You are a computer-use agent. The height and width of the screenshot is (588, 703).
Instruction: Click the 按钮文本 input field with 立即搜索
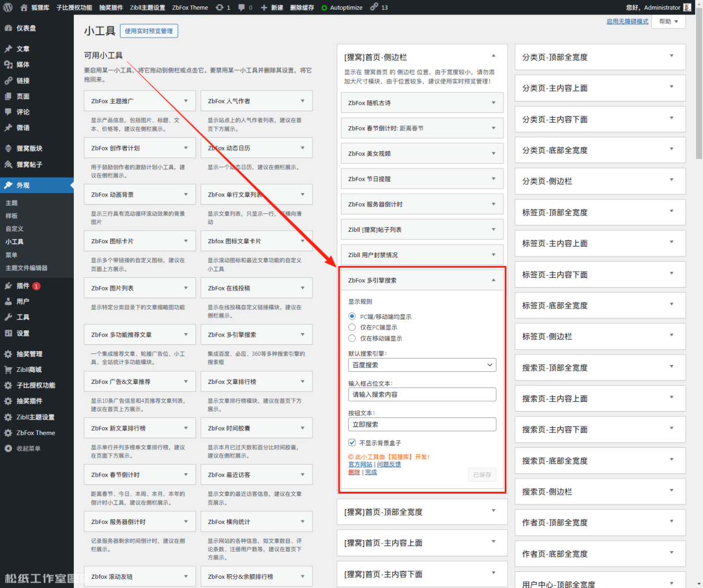tap(422, 424)
